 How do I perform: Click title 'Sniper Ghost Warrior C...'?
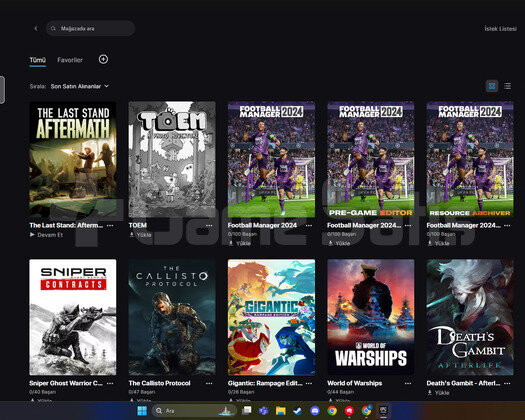click(x=66, y=383)
